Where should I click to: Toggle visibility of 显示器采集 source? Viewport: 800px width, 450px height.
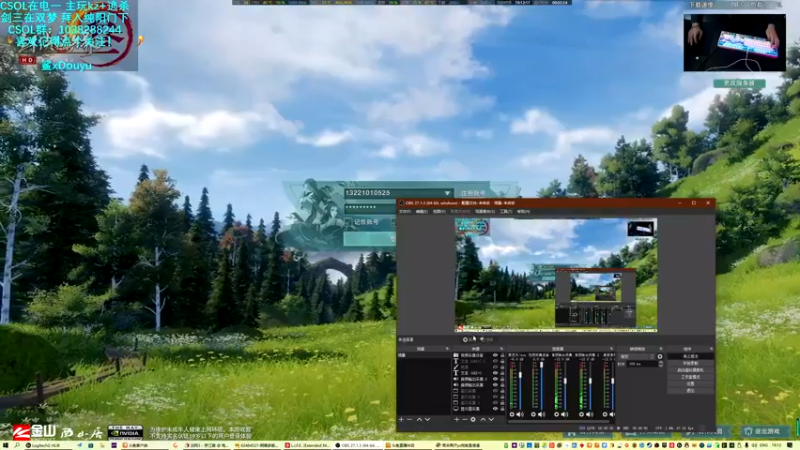(x=495, y=409)
